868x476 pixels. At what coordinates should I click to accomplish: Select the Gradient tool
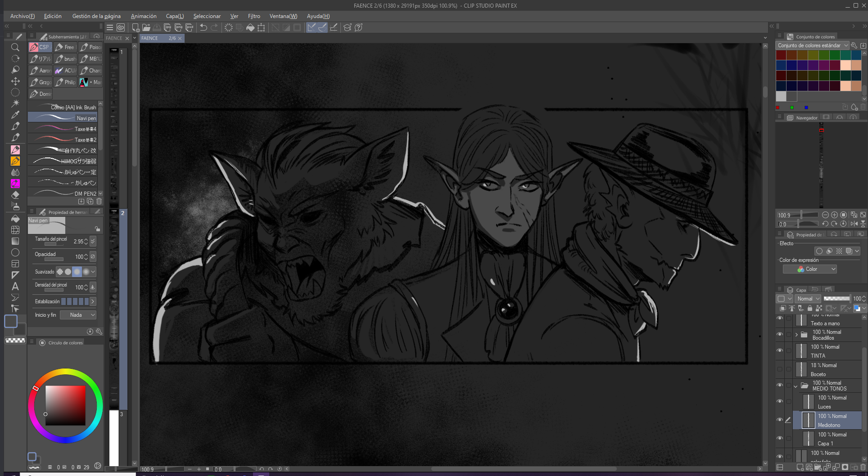tap(15, 241)
